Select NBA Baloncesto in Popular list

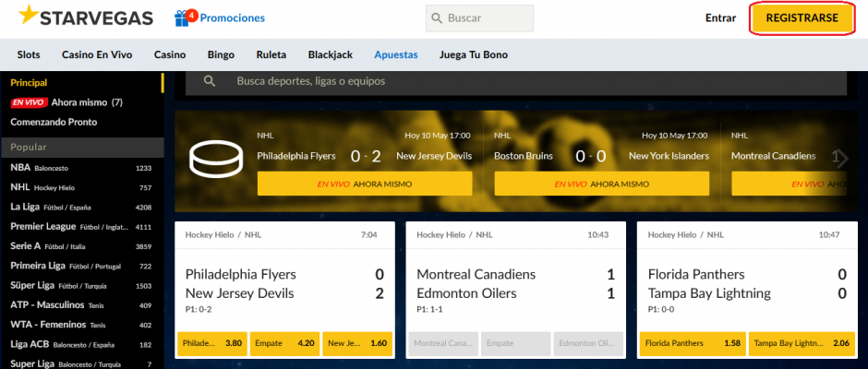pos(81,168)
